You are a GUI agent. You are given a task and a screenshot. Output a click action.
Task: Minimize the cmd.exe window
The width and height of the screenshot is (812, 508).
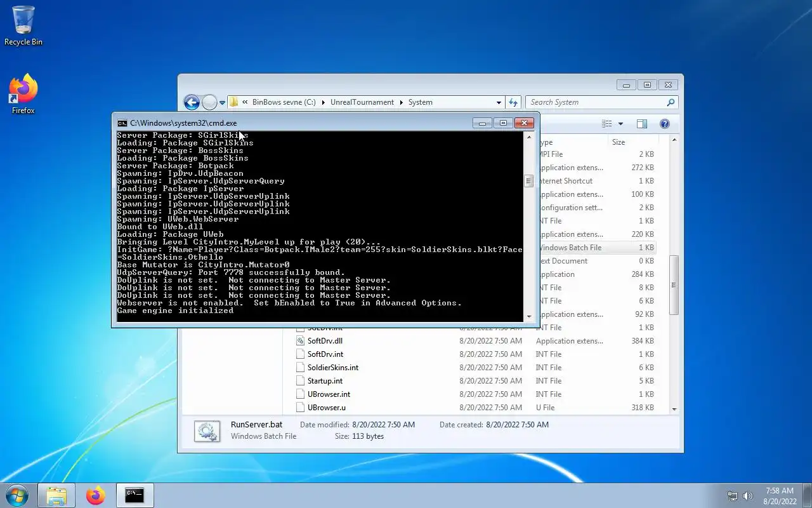pos(482,123)
